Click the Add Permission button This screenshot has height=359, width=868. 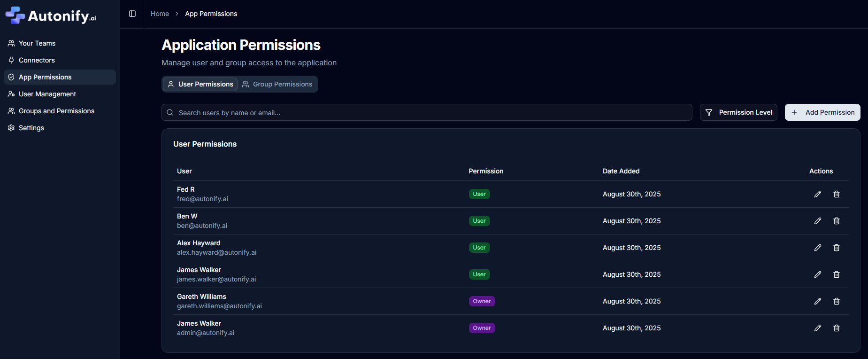(822, 112)
